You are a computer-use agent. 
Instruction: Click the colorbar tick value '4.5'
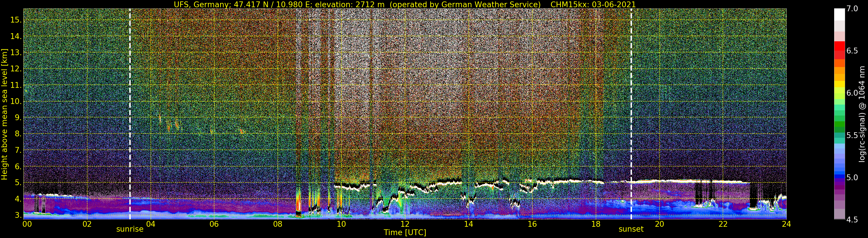coord(852,220)
